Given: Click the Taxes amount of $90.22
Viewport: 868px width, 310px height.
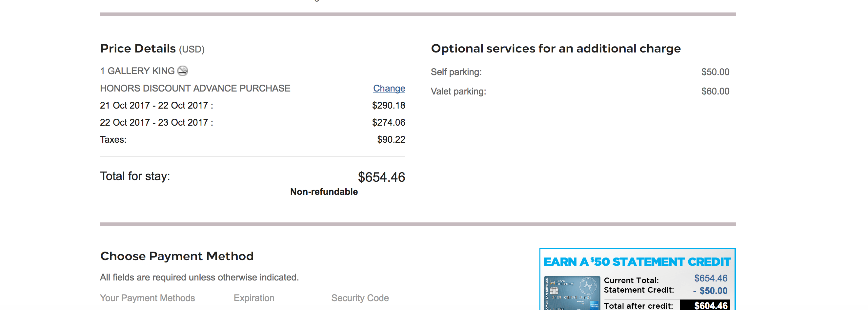Looking at the screenshot, I should tap(391, 139).
